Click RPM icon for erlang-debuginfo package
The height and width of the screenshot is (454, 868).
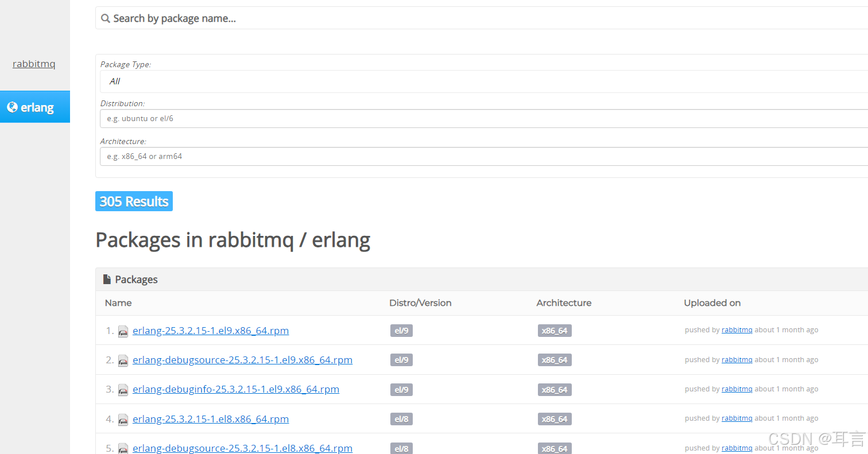click(123, 390)
